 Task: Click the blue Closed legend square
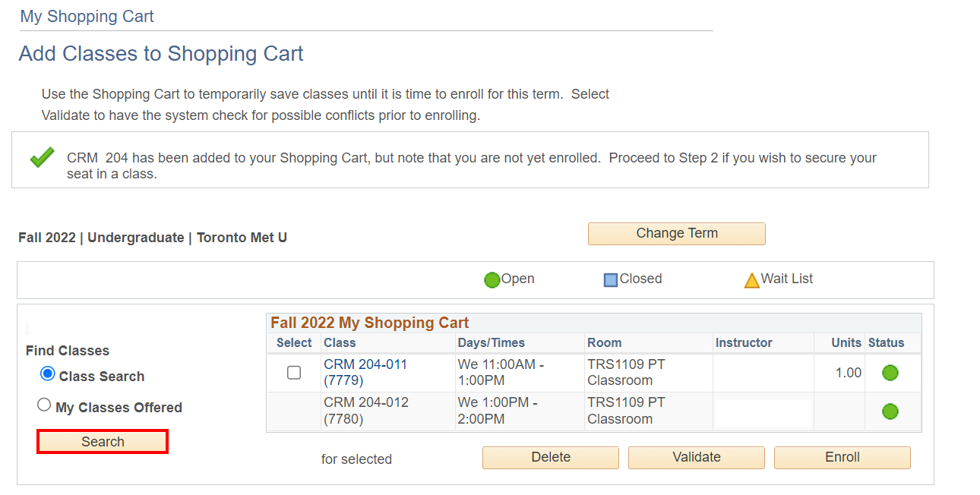[x=611, y=280]
